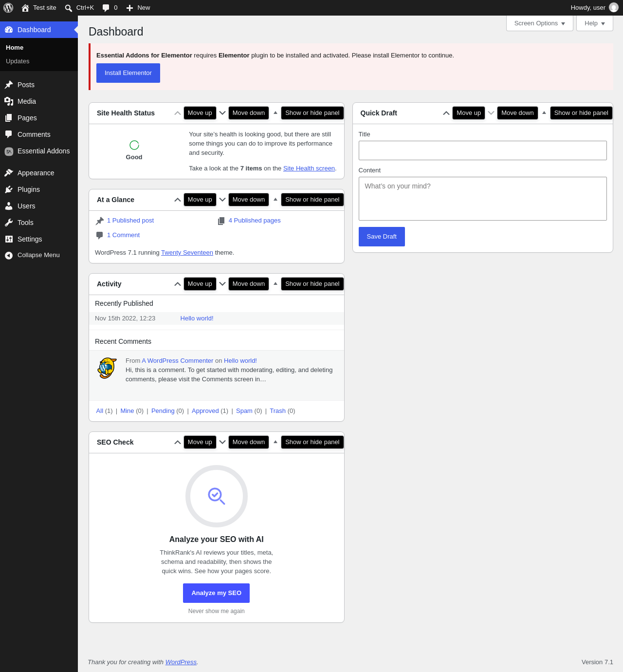623x672 pixels.
Task: Click the Analyze my SEO button
Action: [216, 593]
